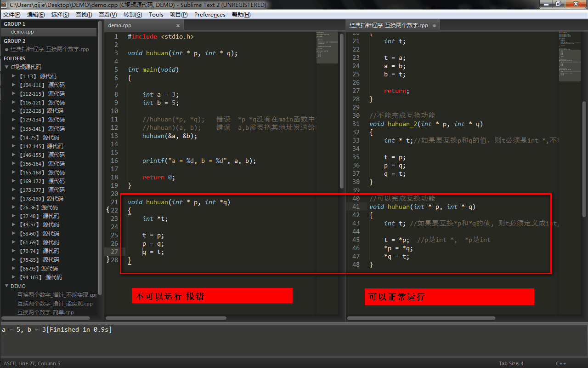Expand the 【58-60】源代码 folder

coord(14,233)
